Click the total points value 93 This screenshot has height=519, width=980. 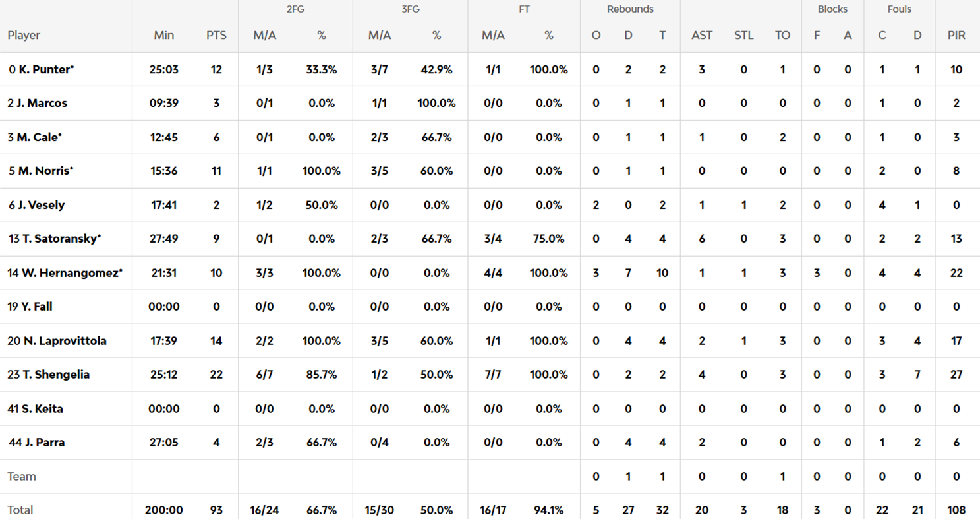pyautogui.click(x=216, y=510)
